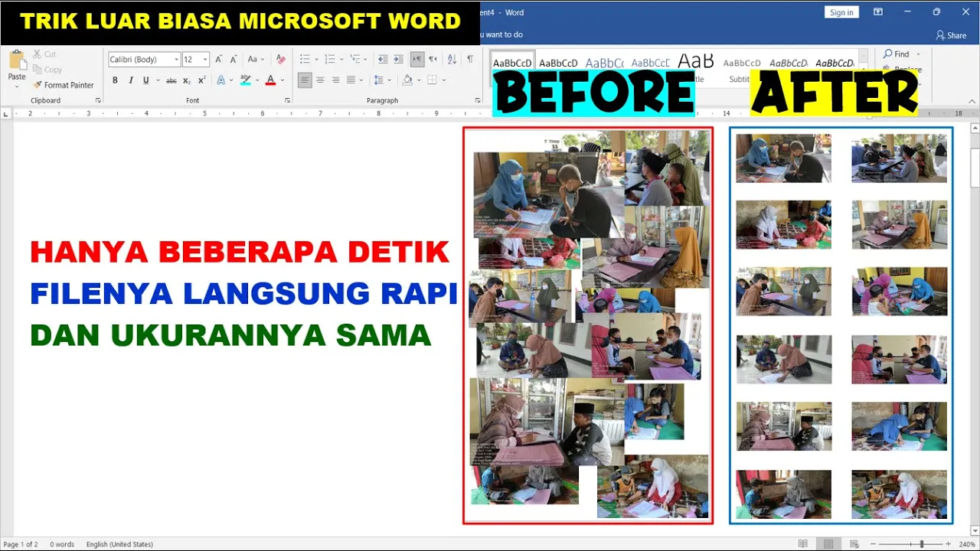Viewport: 980px width, 551px height.
Task: Increase paragraph indent
Action: (x=398, y=59)
